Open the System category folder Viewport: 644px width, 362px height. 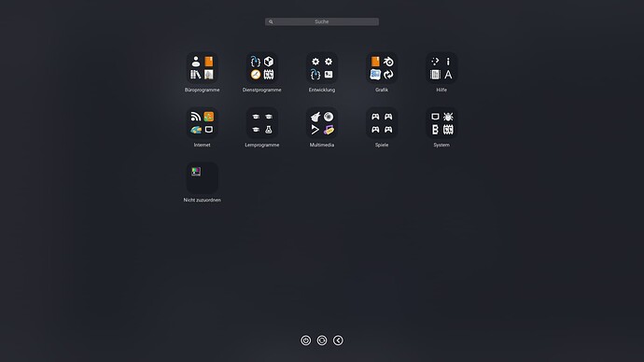(441, 123)
